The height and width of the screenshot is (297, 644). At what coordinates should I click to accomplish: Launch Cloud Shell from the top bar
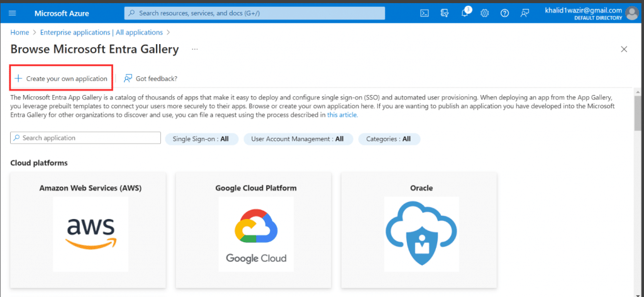tap(425, 13)
